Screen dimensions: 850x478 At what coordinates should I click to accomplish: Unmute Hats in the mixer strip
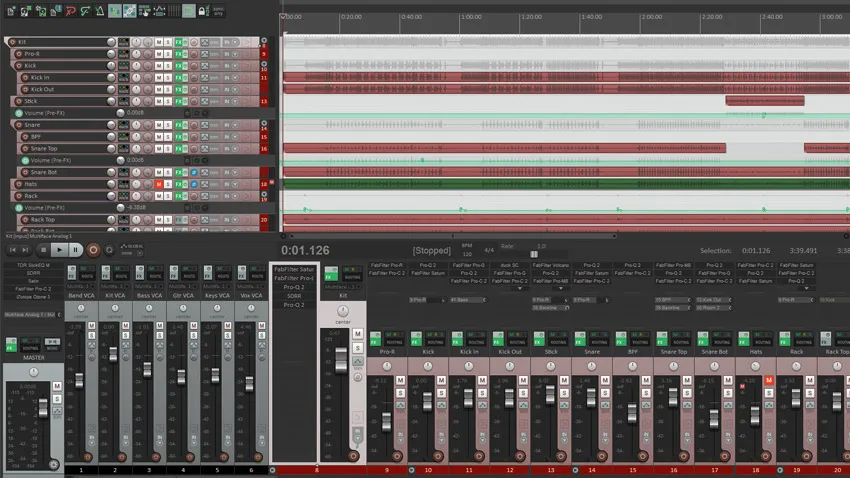tap(769, 380)
